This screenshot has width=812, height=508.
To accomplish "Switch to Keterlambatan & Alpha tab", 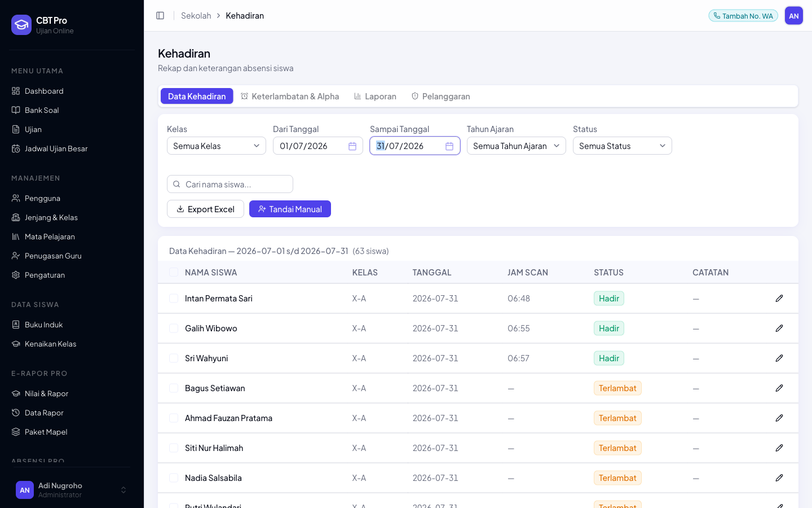I will (x=290, y=96).
